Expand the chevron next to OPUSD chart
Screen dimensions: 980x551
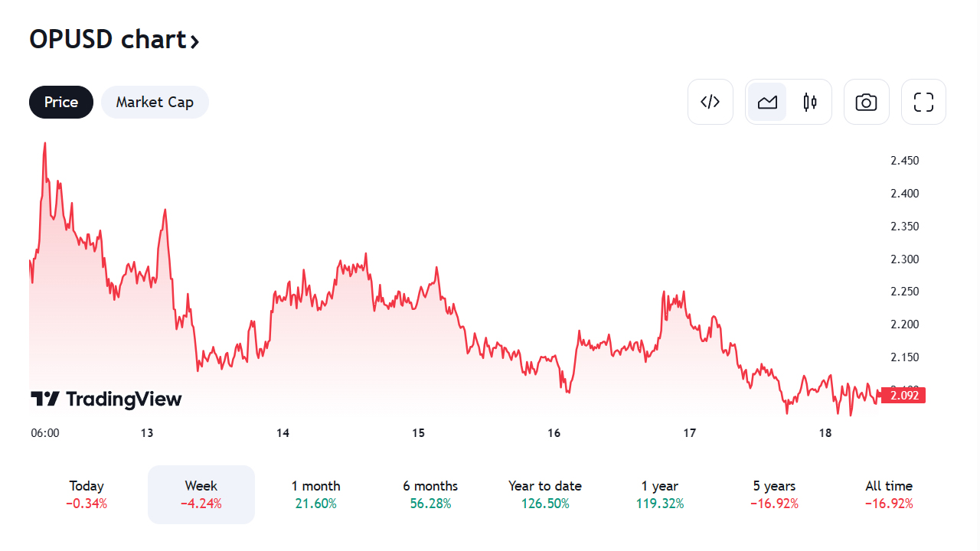(x=194, y=41)
